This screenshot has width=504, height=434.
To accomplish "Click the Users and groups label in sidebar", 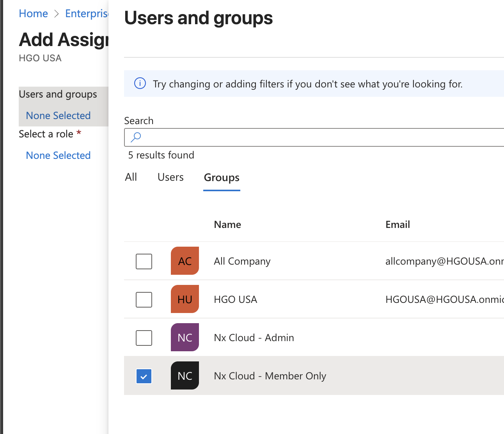I will click(x=58, y=94).
